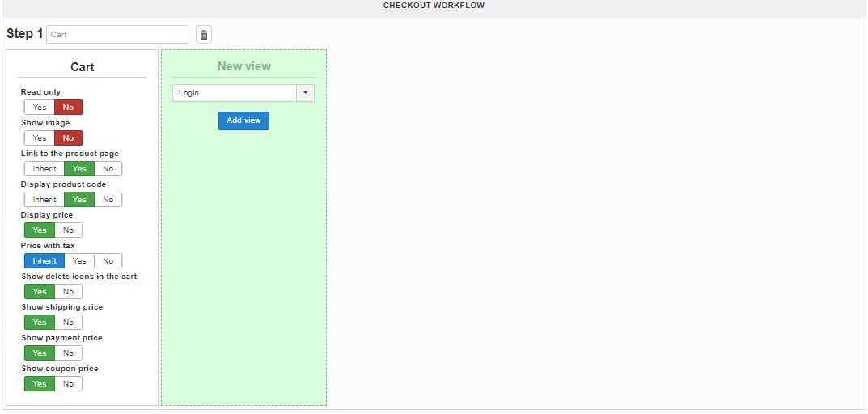Set Read only to Yes
The width and height of the screenshot is (868, 414).
(x=40, y=108)
